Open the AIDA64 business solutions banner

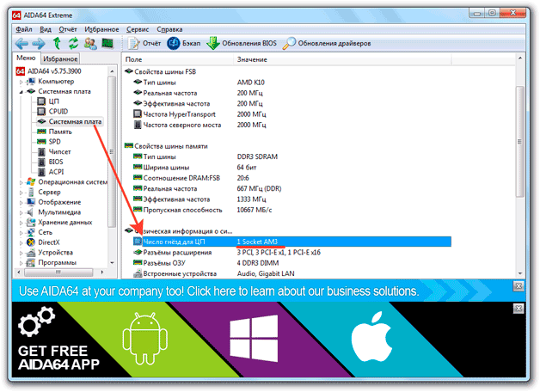pyautogui.click(x=219, y=291)
